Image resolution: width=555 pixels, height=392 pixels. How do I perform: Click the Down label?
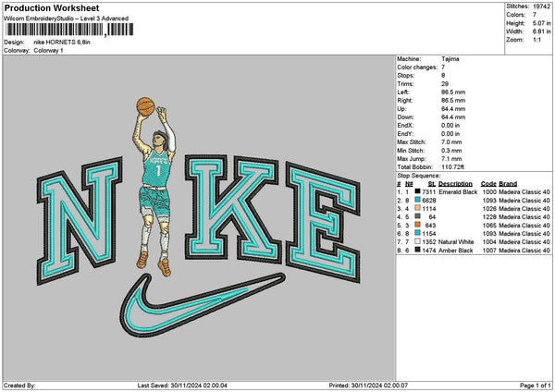(x=405, y=117)
